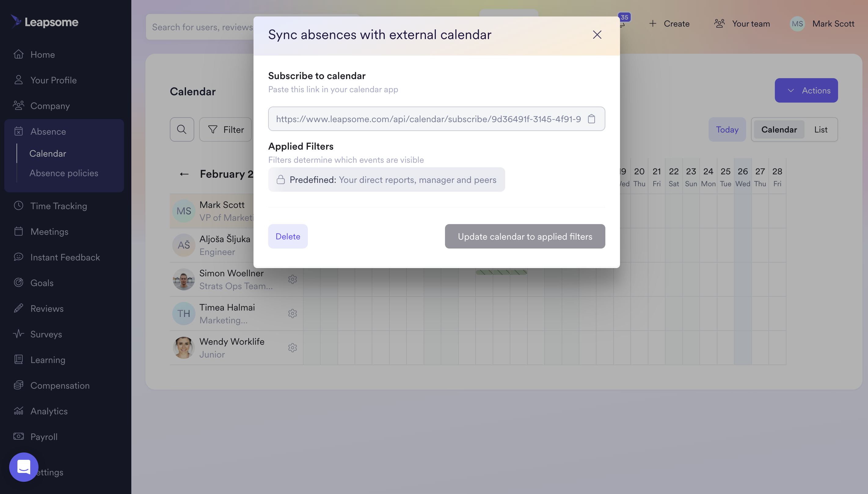Copy subscribe link with clipboard icon
The width and height of the screenshot is (868, 494).
click(x=592, y=119)
